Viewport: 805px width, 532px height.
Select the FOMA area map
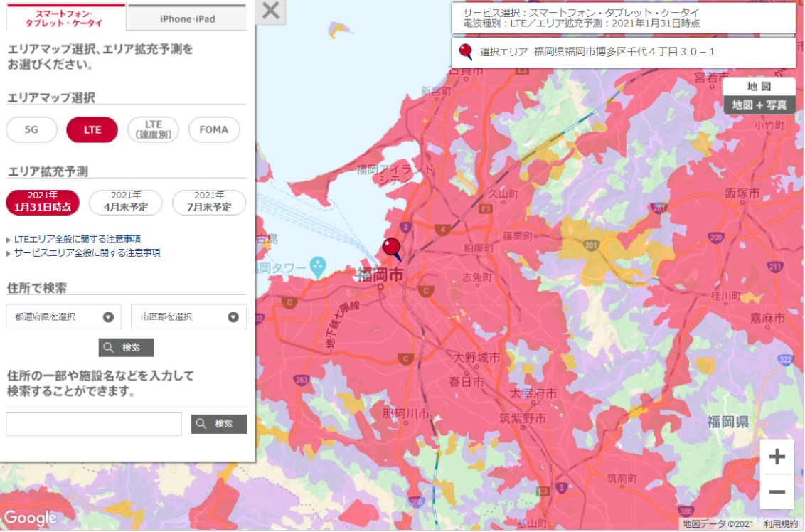point(214,130)
